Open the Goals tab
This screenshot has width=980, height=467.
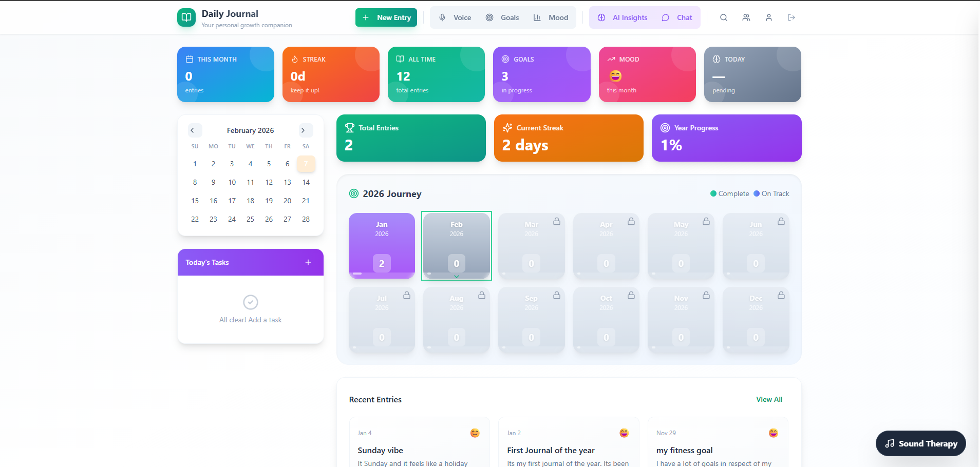pyautogui.click(x=502, y=17)
